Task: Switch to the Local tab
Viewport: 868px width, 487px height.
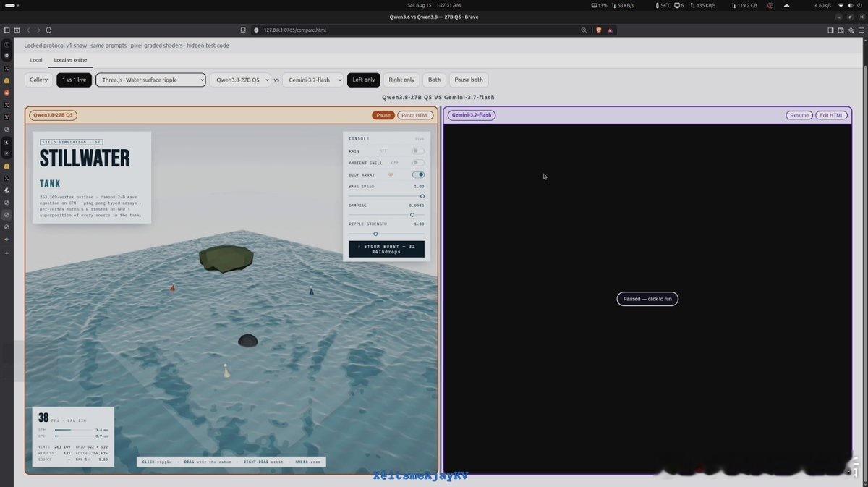Action: (x=36, y=60)
